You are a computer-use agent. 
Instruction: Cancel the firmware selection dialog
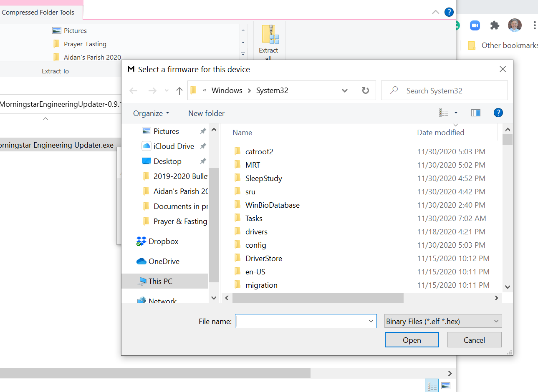coord(474,340)
